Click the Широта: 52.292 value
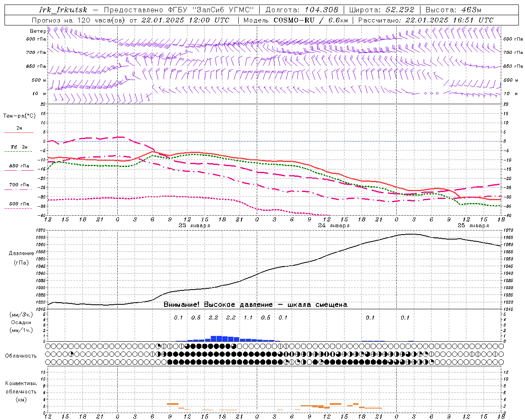The image size is (525, 420). coord(382,10)
